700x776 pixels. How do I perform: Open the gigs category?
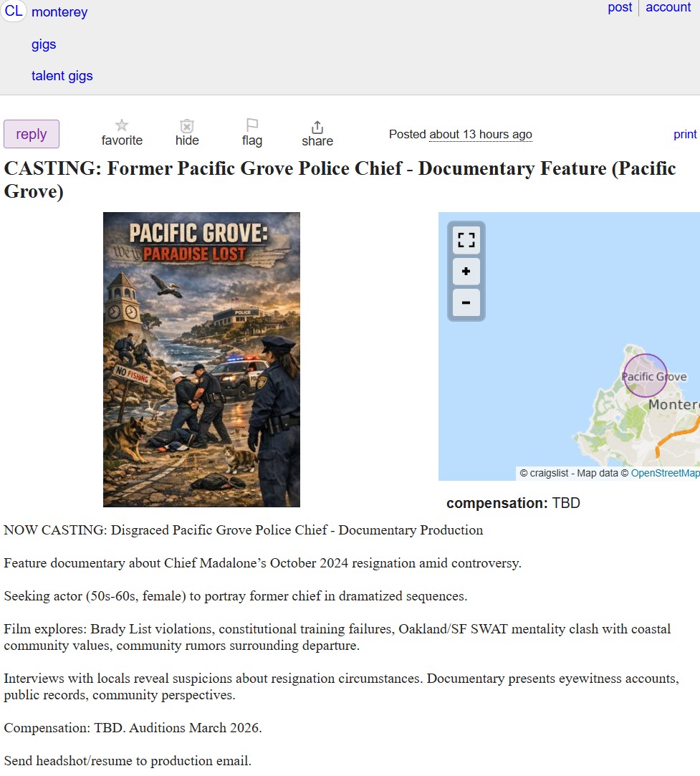click(44, 44)
